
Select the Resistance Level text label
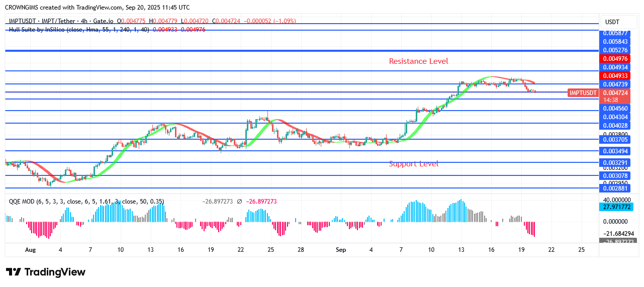419,61
